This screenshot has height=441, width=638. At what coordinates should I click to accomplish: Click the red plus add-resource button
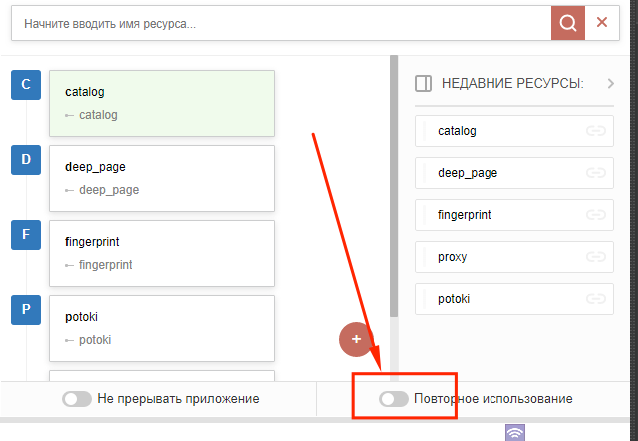[x=356, y=339]
